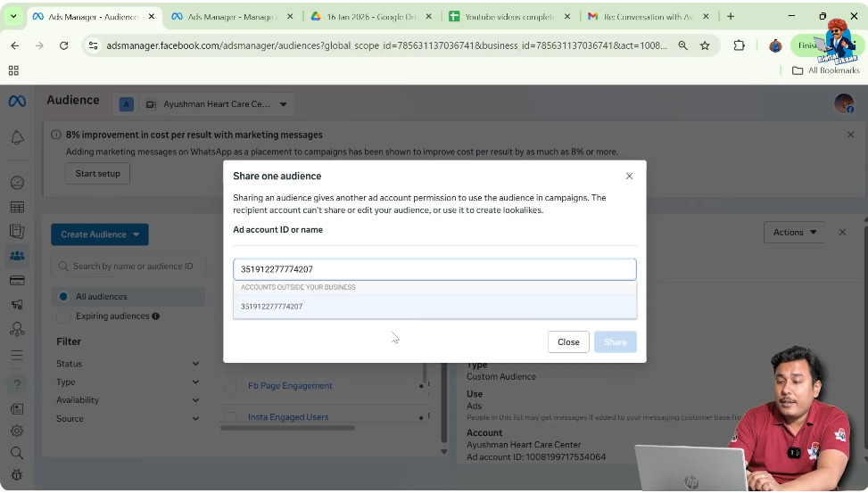Focus the Ad account ID input field
This screenshot has width=868, height=493.
(434, 269)
